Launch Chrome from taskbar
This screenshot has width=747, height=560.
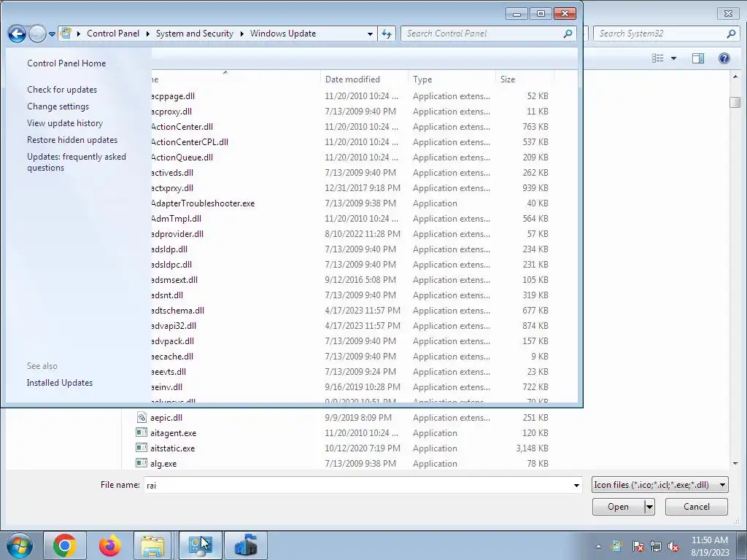tap(65, 545)
